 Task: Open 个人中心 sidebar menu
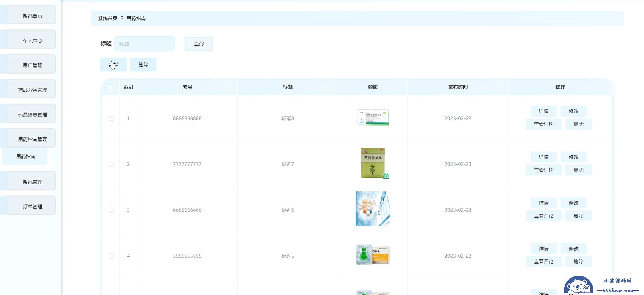tap(31, 40)
